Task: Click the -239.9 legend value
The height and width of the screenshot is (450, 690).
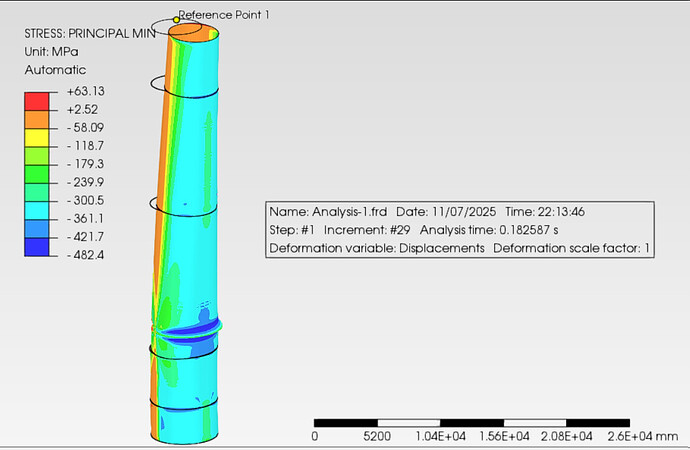Action: (85, 182)
